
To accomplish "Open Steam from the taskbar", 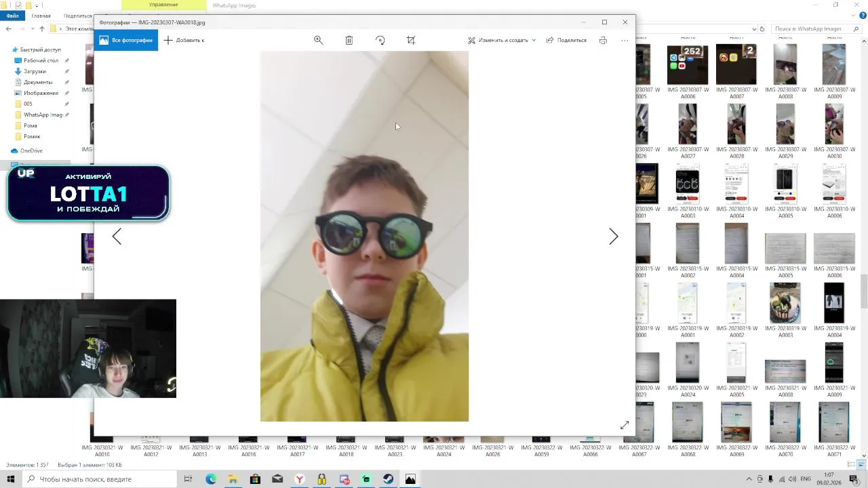I will [389, 479].
